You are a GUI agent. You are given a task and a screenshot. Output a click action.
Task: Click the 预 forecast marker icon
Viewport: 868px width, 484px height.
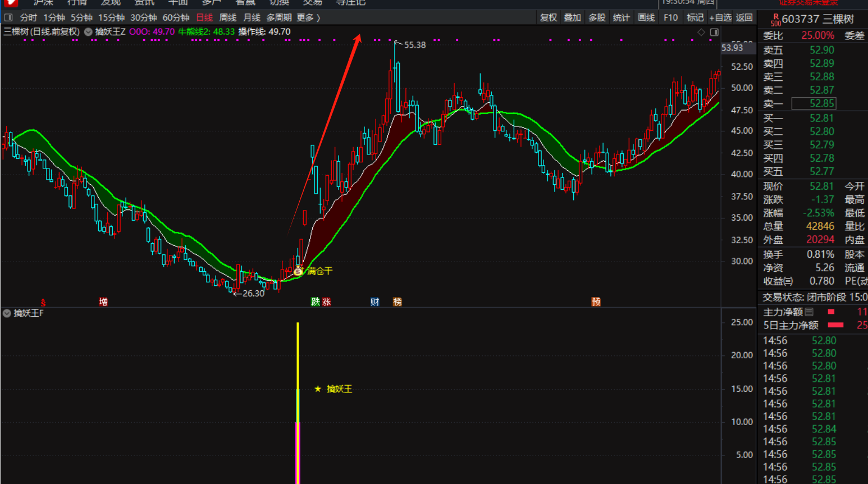pyautogui.click(x=596, y=302)
